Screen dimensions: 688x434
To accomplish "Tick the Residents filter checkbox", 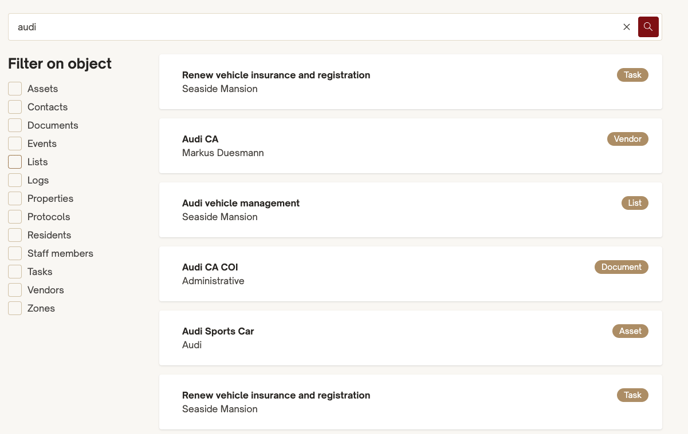I will point(15,235).
